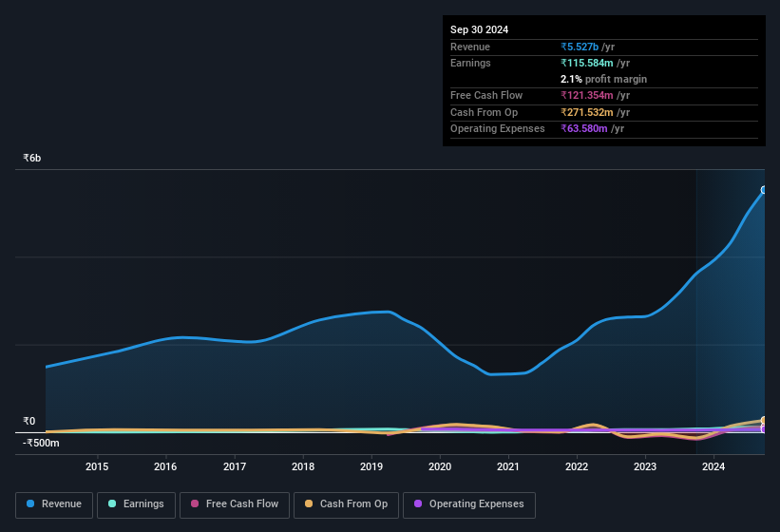Click the Sep 30 2024 tooltip date
The height and width of the screenshot is (532, 780).
pos(479,29)
